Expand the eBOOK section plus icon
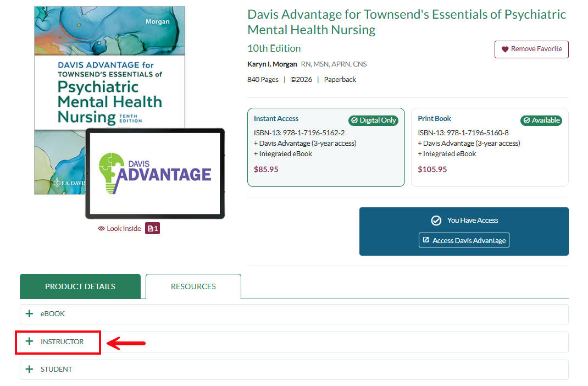Image resolution: width=588 pixels, height=386 pixels. (x=29, y=313)
